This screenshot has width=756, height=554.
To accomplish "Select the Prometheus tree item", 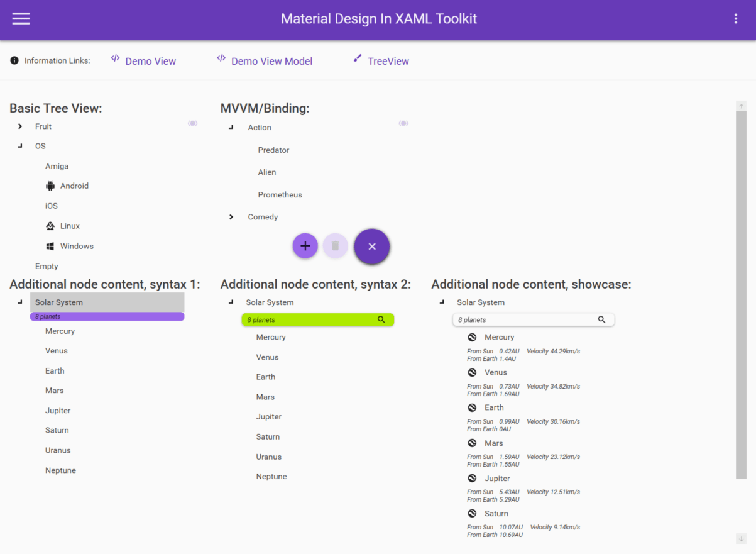I will (x=280, y=195).
